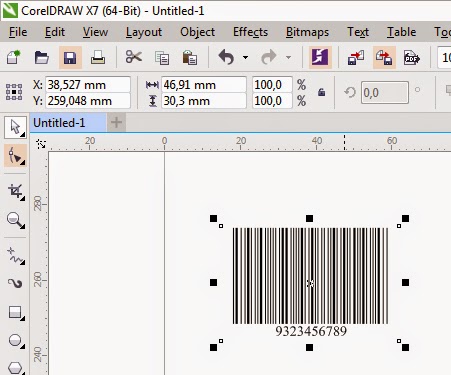Open the Object menu
Image resolution: width=451 pixels, height=375 pixels.
coord(197,32)
